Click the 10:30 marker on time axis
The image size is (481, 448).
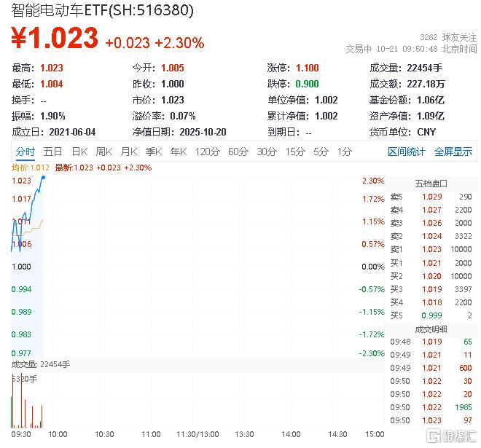(104, 434)
